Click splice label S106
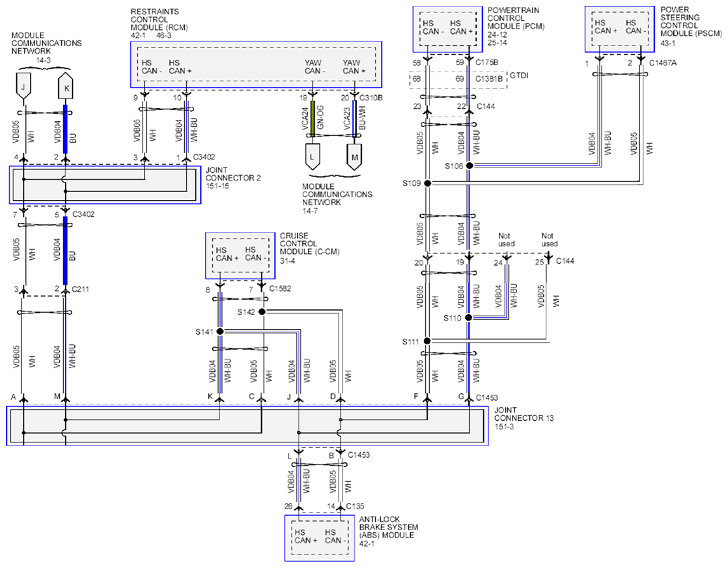The width and height of the screenshot is (728, 568). [454, 166]
